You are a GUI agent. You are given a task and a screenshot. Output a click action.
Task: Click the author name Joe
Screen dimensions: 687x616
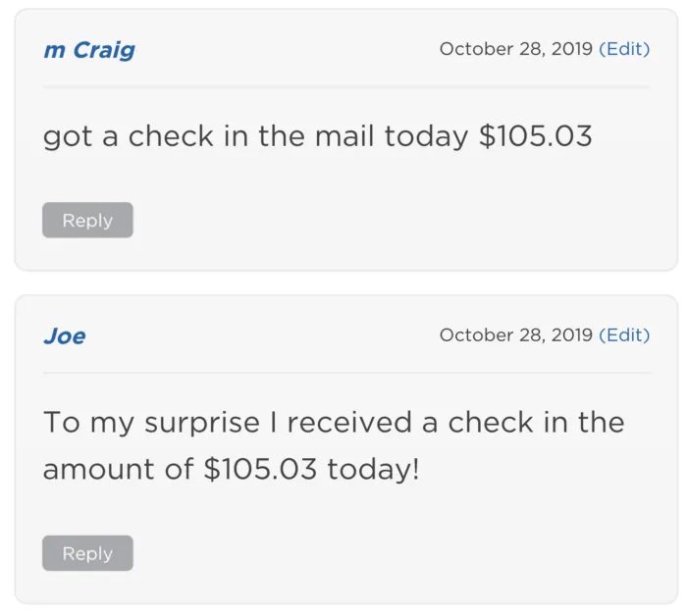[x=65, y=336]
